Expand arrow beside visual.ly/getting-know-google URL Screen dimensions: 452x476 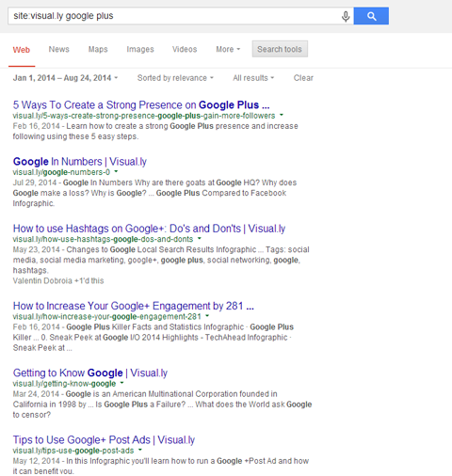pyautogui.click(x=121, y=383)
